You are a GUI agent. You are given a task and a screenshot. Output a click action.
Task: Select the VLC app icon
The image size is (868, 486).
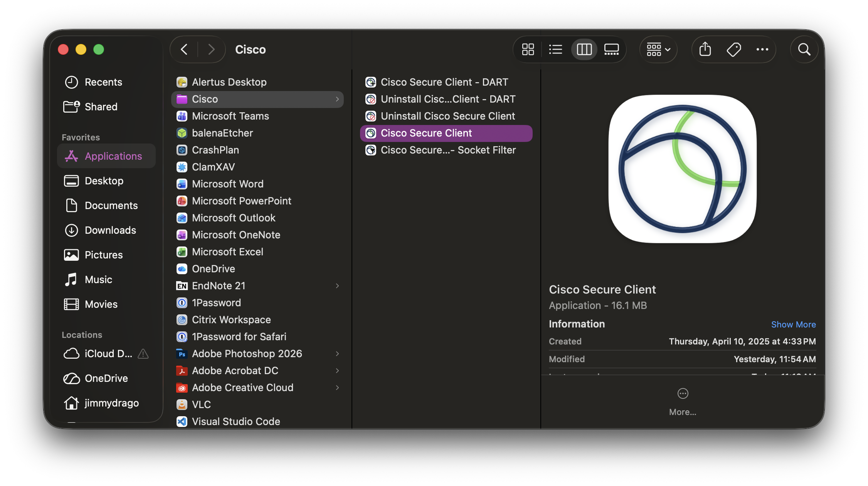tap(182, 405)
